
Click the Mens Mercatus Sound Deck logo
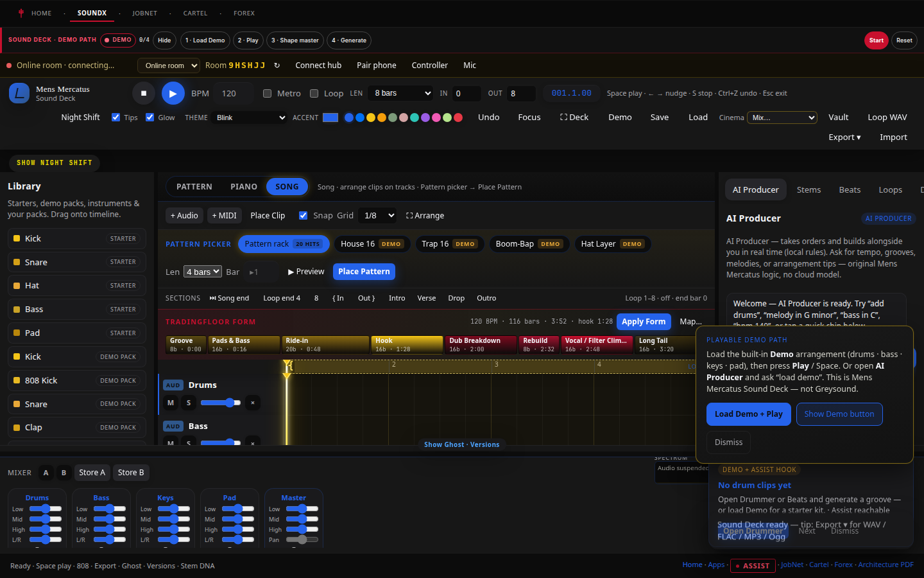pos(19,93)
